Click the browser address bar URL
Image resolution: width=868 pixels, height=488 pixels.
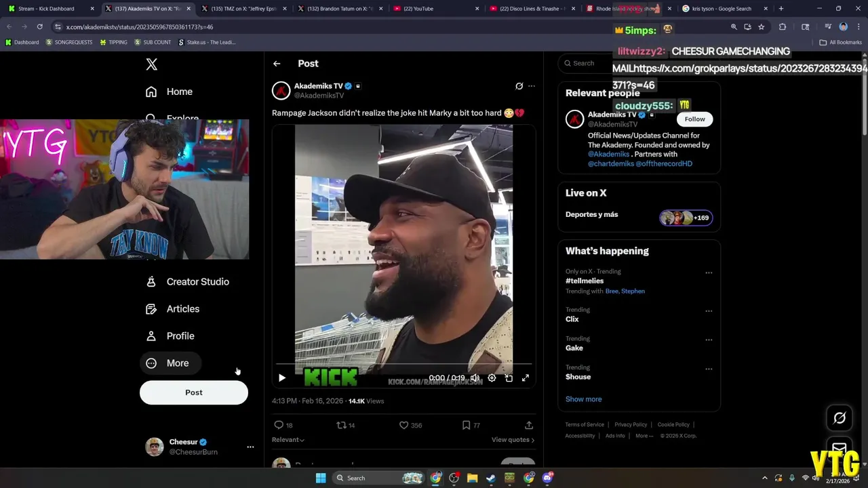tap(140, 27)
